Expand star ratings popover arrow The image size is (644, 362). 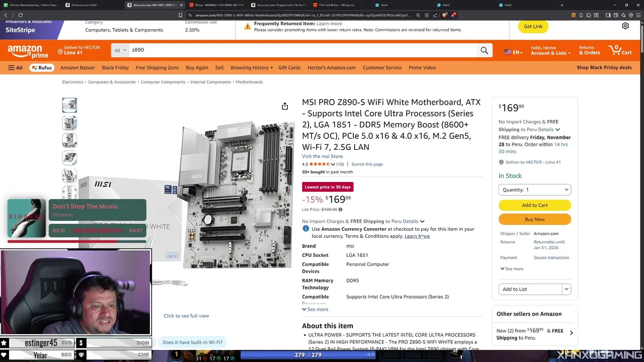[333, 164]
